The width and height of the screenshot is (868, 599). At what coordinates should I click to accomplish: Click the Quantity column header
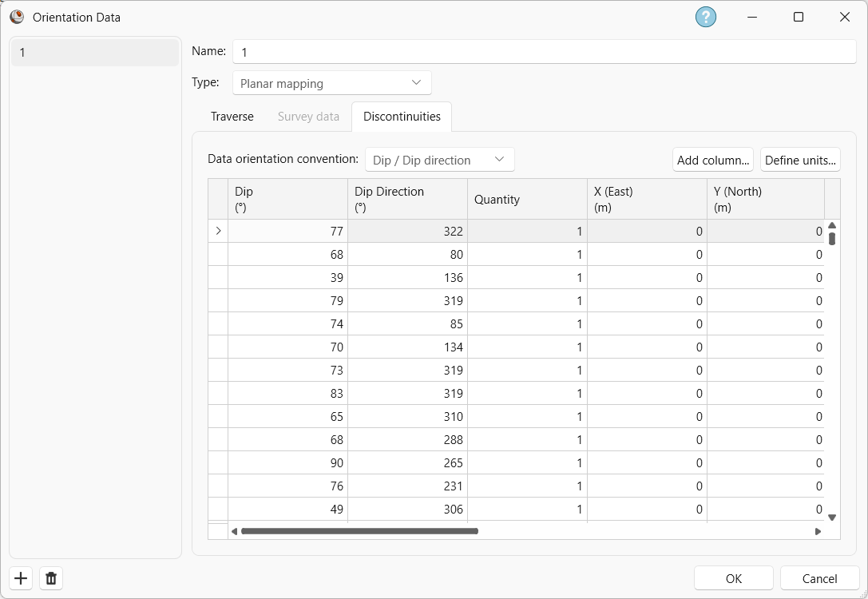[527, 198]
